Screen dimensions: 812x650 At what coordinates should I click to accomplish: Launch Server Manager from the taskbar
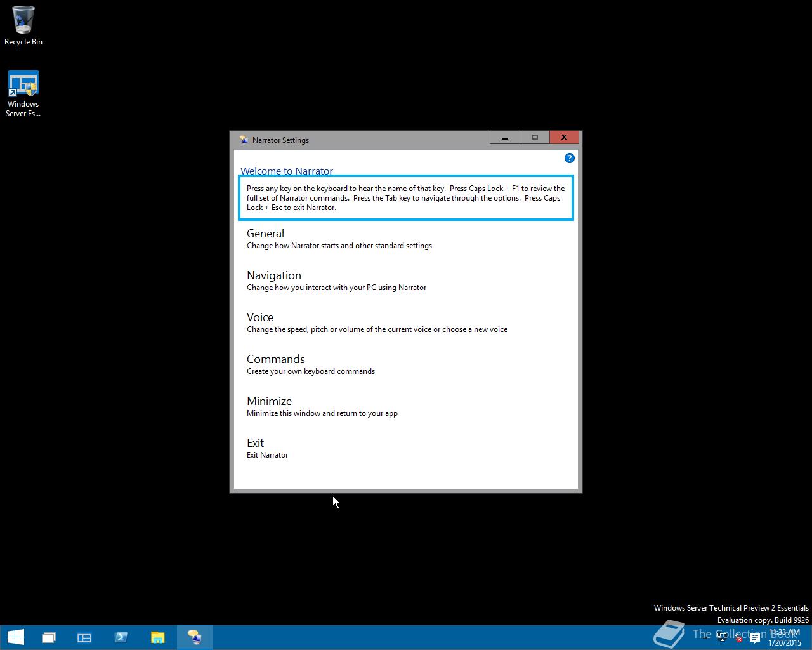(84, 637)
